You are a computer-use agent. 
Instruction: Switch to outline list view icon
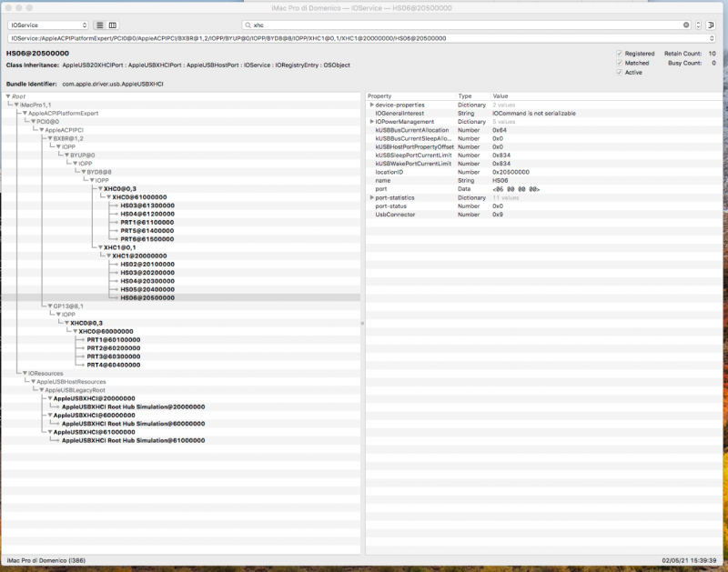(100, 25)
